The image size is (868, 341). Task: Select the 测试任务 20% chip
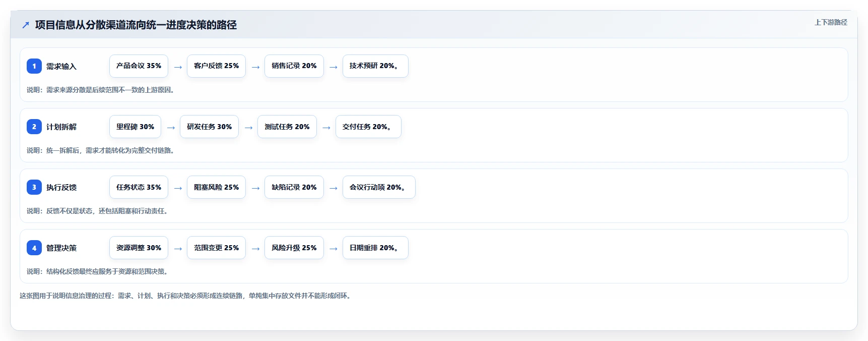(x=287, y=127)
